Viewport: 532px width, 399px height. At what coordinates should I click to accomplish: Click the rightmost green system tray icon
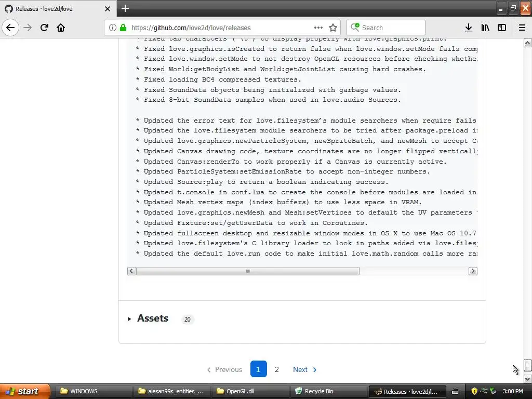[493, 391]
